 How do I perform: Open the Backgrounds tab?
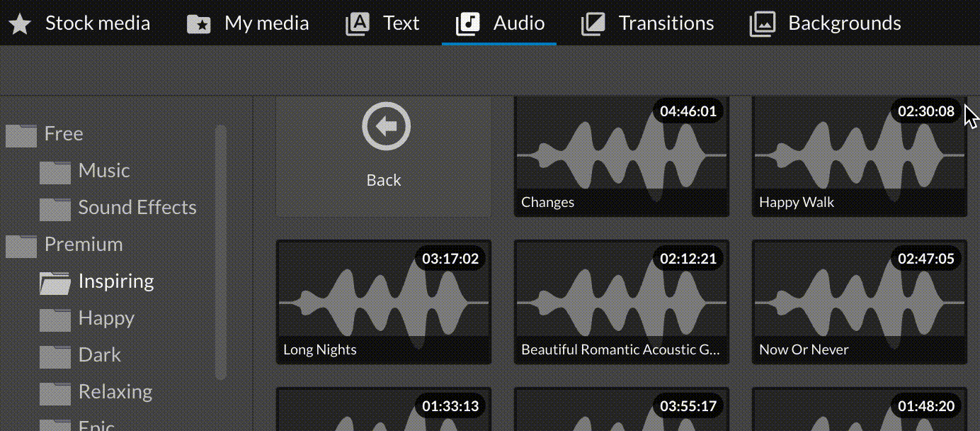pos(825,23)
